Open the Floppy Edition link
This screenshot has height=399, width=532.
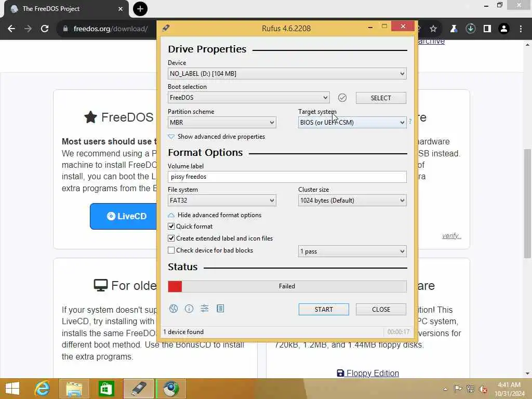point(368,373)
